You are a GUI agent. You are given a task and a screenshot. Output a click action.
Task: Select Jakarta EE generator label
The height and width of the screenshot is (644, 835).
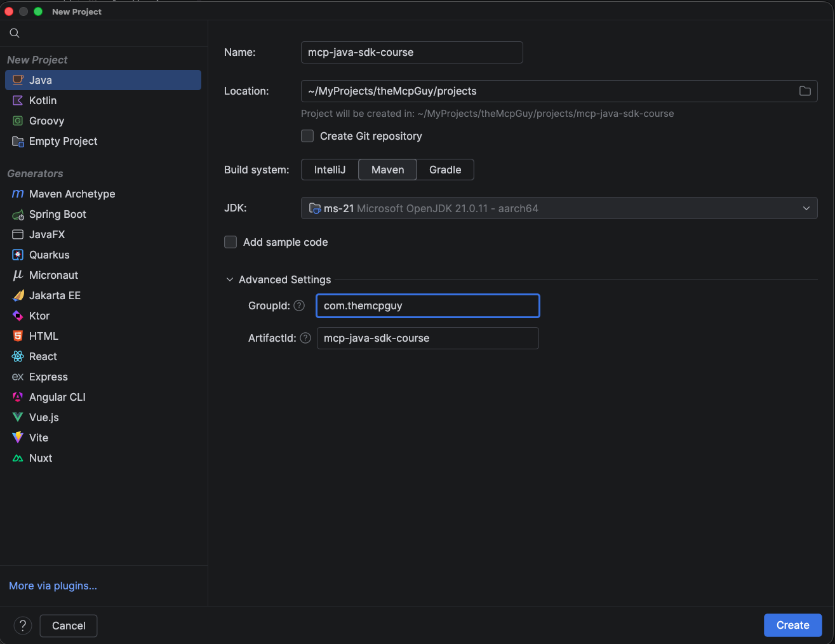tap(55, 295)
